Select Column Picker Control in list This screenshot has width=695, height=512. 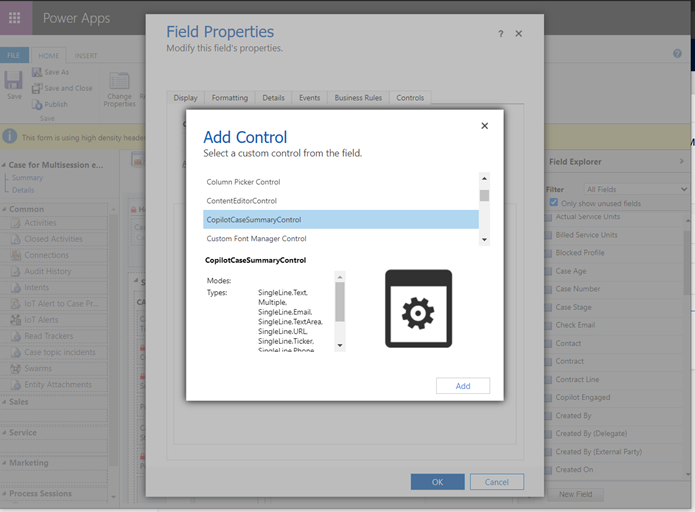(x=243, y=182)
